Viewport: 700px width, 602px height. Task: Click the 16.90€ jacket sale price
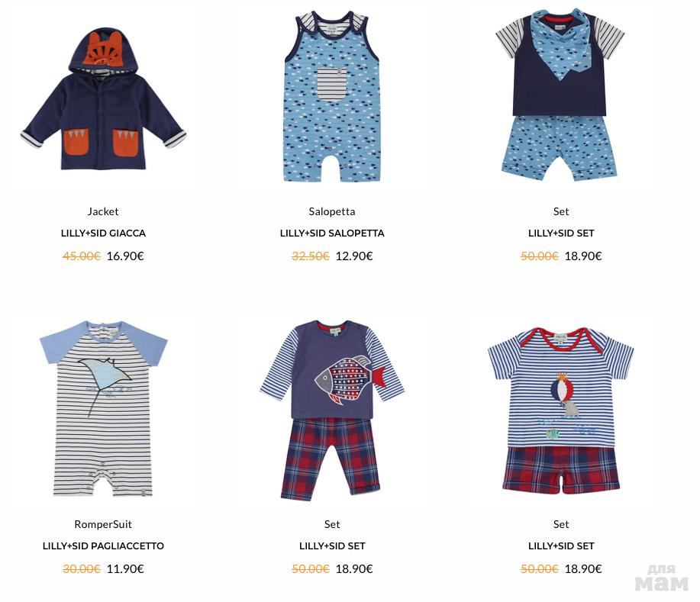pyautogui.click(x=125, y=256)
